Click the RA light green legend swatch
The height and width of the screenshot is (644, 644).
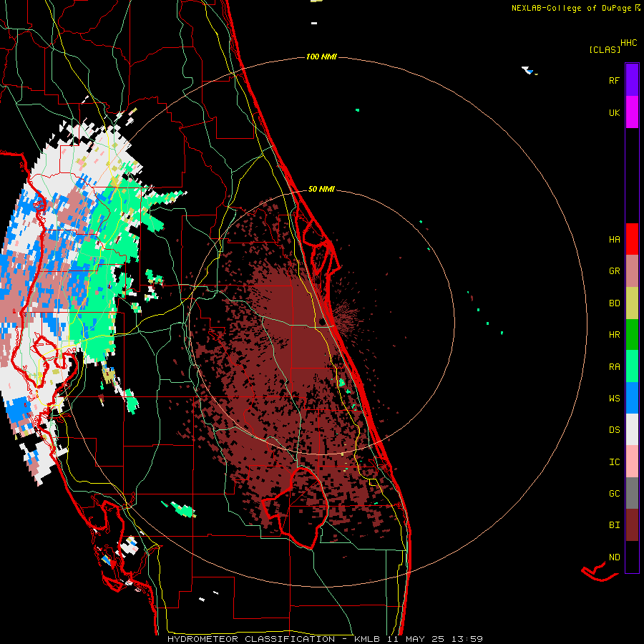632,366
